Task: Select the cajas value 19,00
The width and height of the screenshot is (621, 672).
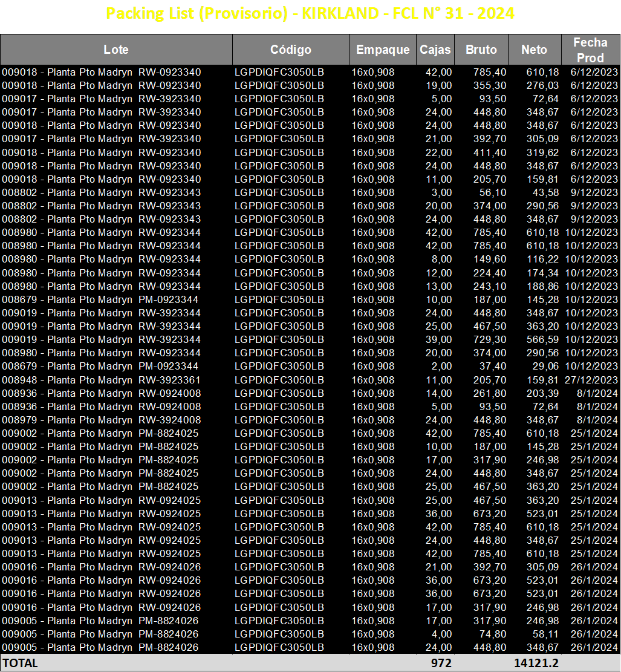Action: coord(438,86)
